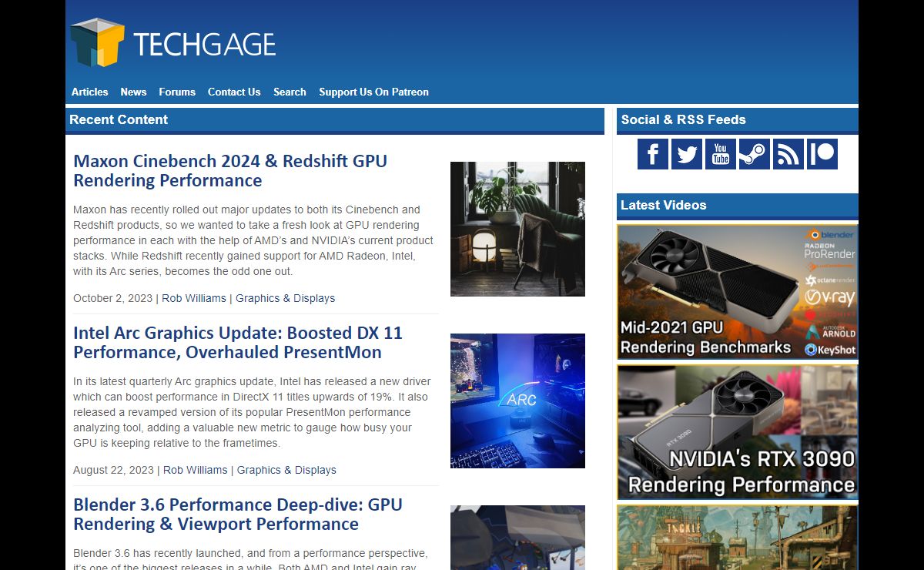Screen dimensions: 924x570
Task: Open the Maxon Cinebench 2024 article title
Action: pyautogui.click(x=230, y=171)
